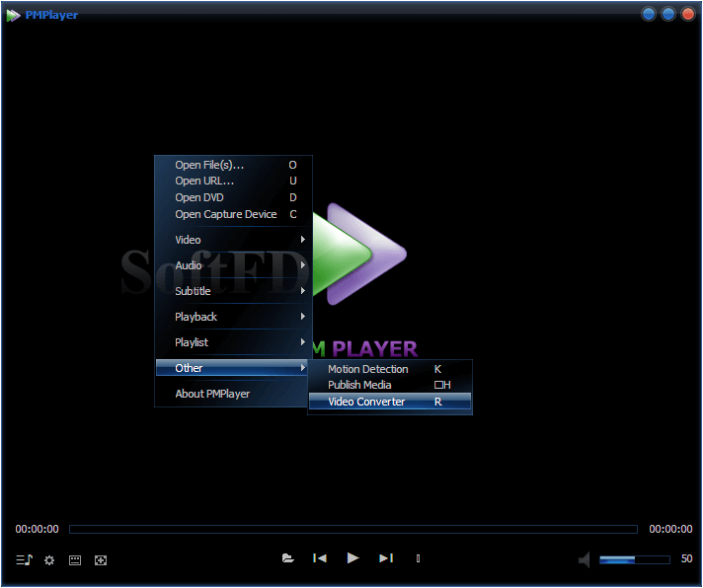
Task: Open file folder icon in playback bar
Action: pyautogui.click(x=288, y=558)
